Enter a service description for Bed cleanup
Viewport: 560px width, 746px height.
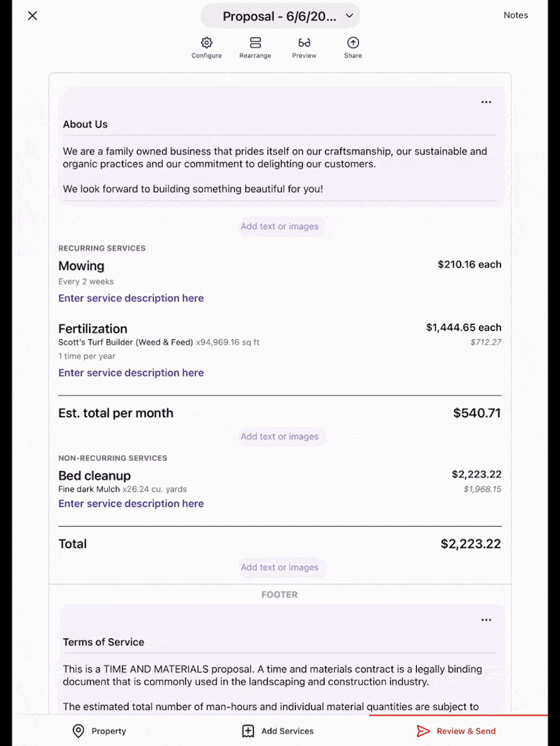pyautogui.click(x=131, y=503)
